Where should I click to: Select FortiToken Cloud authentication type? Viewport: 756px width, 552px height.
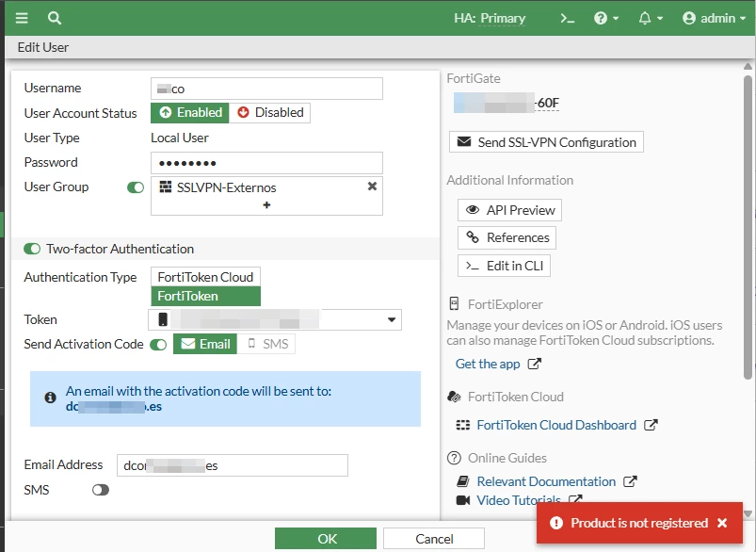coord(205,277)
